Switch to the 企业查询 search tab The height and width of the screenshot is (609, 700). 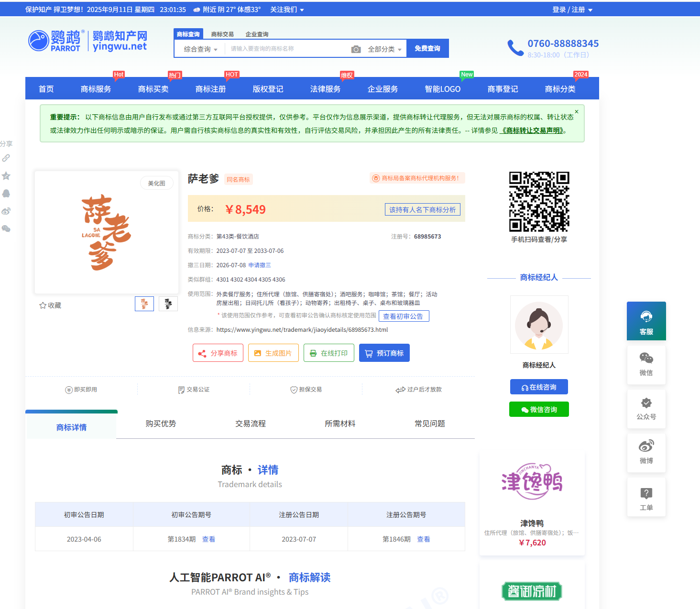tap(257, 34)
